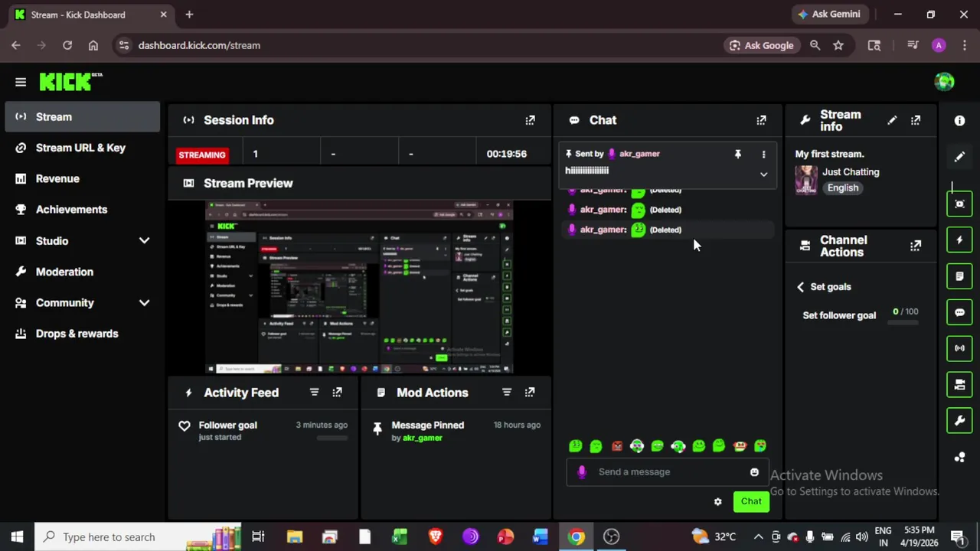980x551 pixels.
Task: Click the Just Chatting category thumbnail
Action: (x=806, y=180)
